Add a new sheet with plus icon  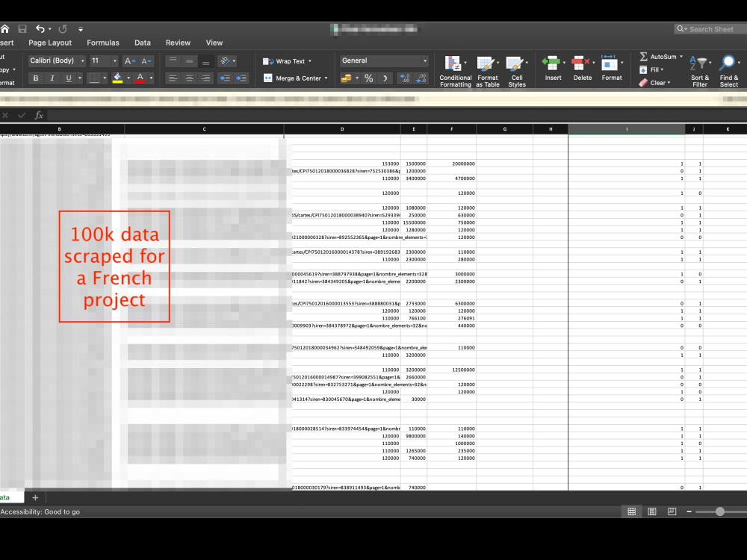coord(35,497)
